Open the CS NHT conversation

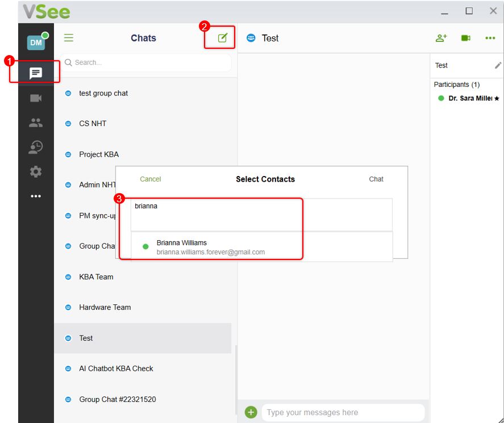coord(143,124)
